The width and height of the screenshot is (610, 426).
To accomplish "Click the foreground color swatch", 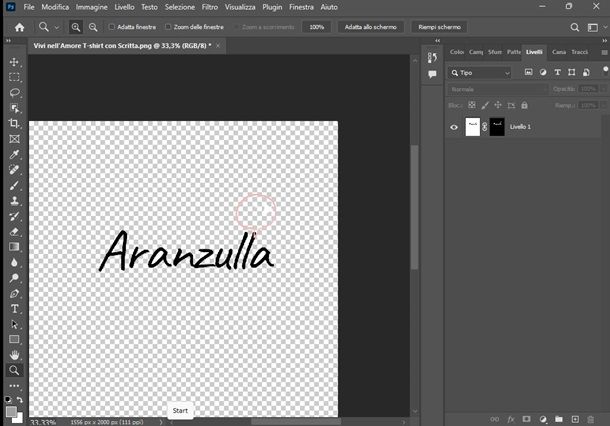I will 11,412.
